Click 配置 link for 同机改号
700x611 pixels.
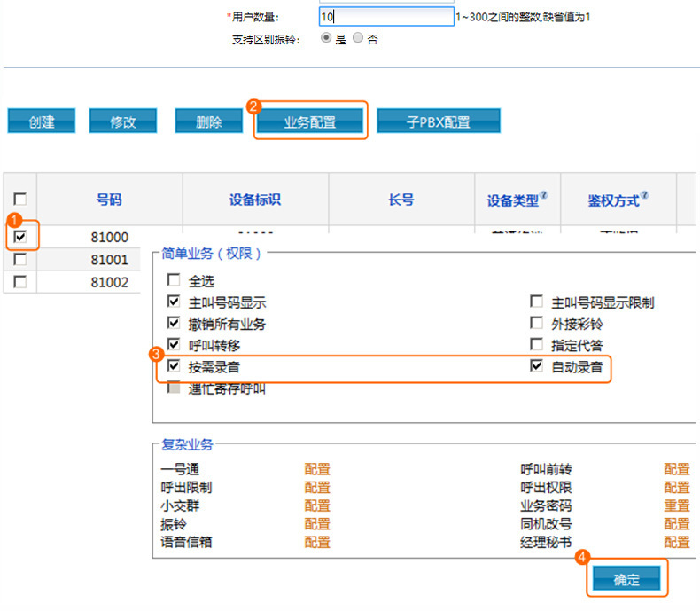(677, 524)
